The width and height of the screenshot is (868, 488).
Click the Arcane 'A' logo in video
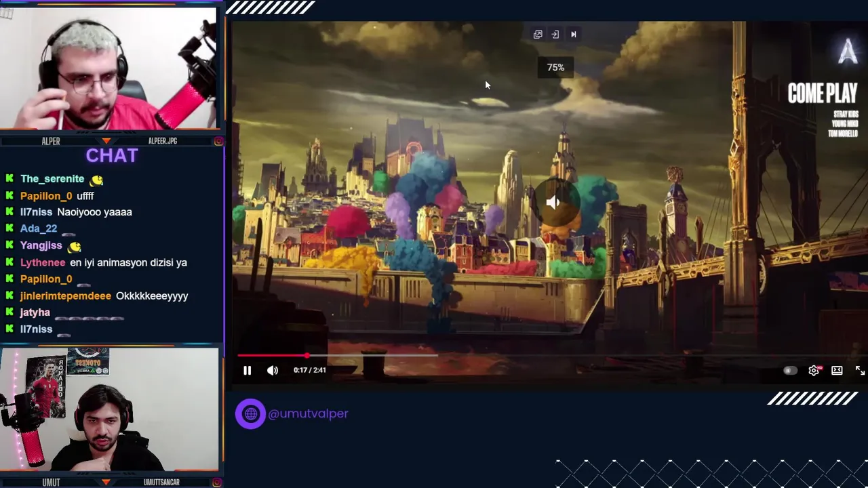point(848,52)
